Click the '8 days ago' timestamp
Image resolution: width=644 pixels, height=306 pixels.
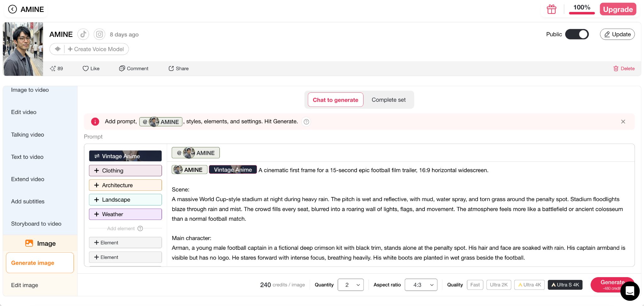[124, 35]
